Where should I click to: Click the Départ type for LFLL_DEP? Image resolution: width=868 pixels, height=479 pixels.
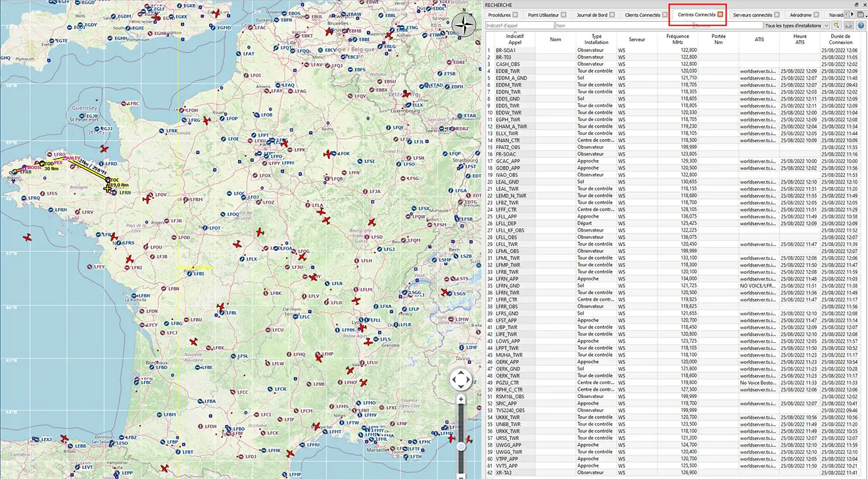585,223
